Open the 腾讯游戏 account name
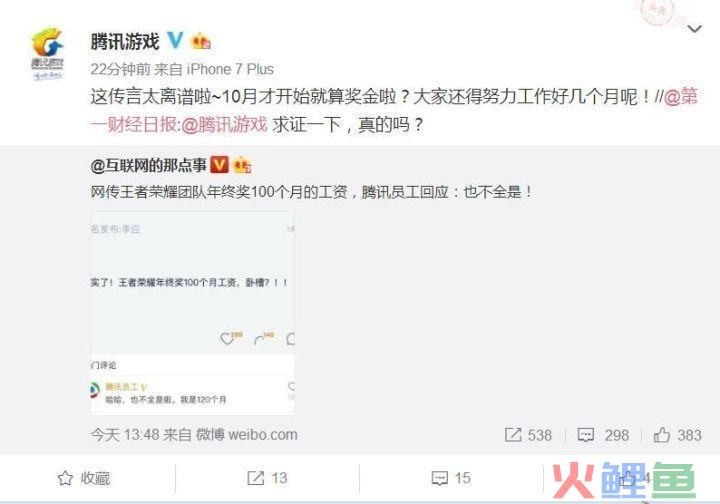This screenshot has width=720, height=504. (x=124, y=41)
